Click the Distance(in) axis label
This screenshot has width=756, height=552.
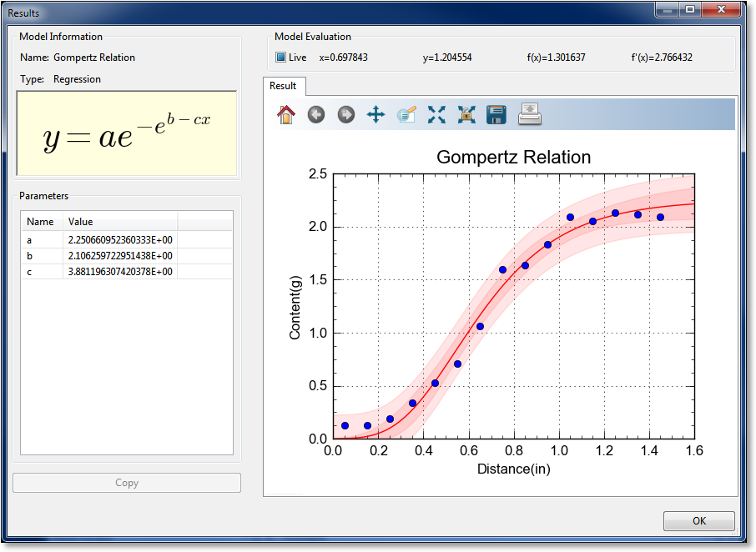pyautogui.click(x=513, y=469)
